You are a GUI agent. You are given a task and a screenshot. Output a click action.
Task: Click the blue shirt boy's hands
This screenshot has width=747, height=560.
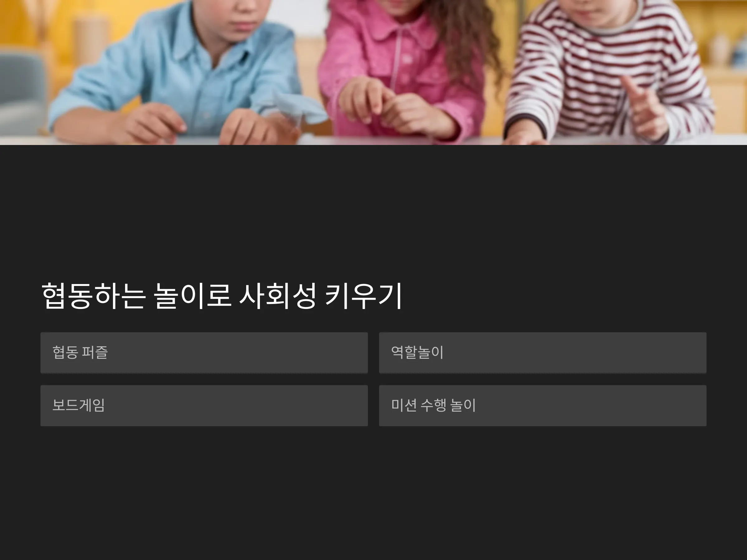(203, 125)
